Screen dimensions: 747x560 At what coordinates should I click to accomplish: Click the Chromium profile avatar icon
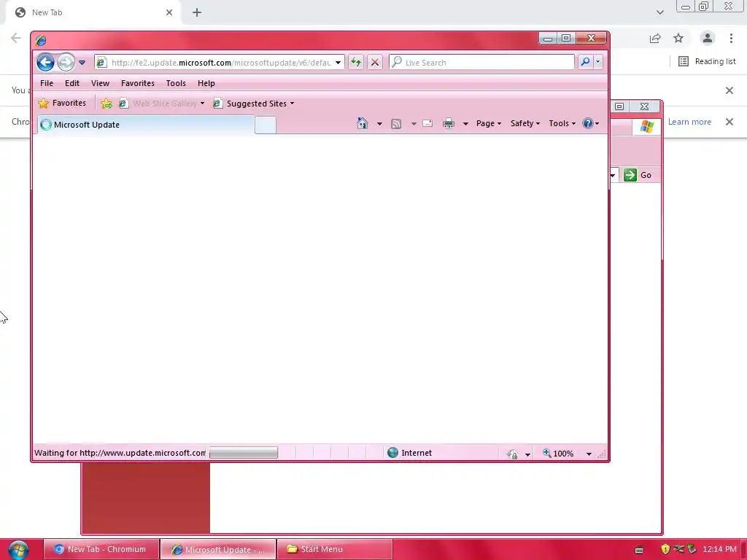[708, 38]
